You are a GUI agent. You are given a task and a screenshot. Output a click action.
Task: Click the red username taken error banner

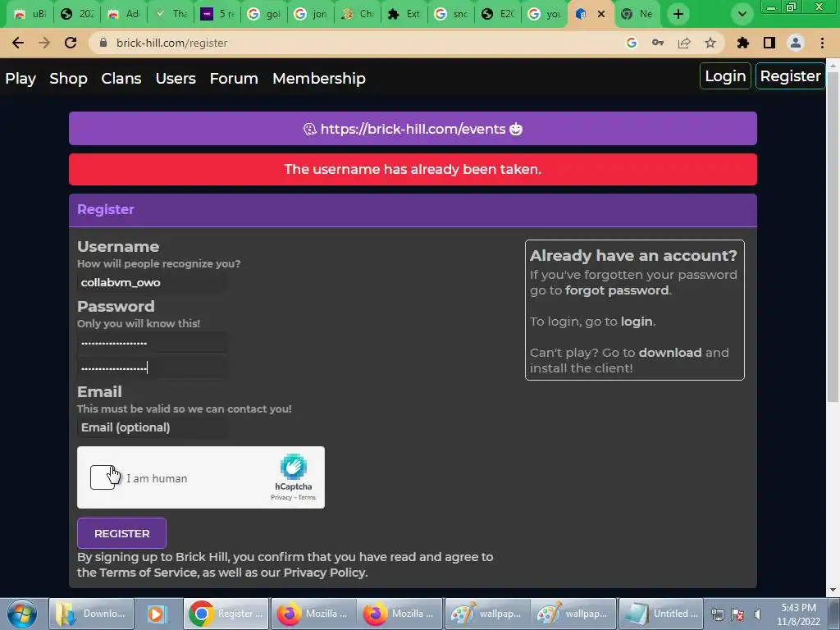coord(413,169)
